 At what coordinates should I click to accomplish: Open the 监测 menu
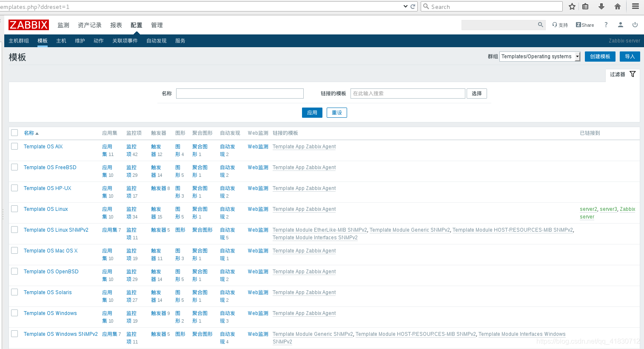click(x=63, y=25)
